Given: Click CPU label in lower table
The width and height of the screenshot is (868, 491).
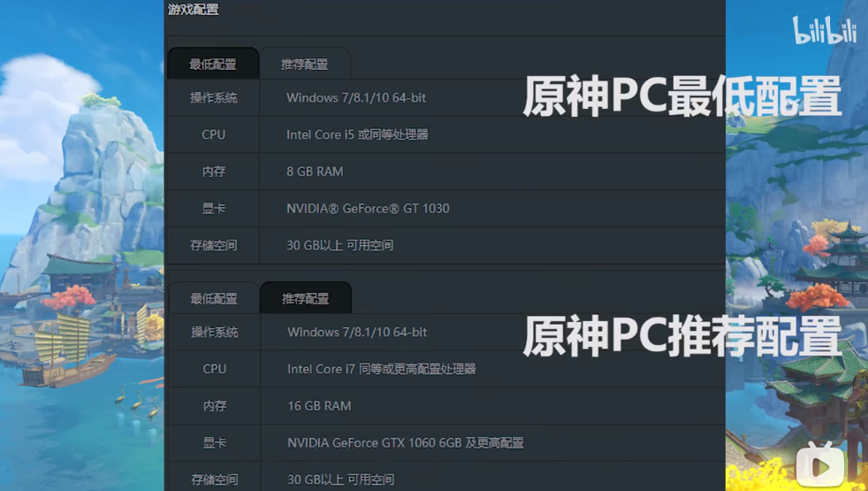Looking at the screenshot, I should tap(215, 369).
